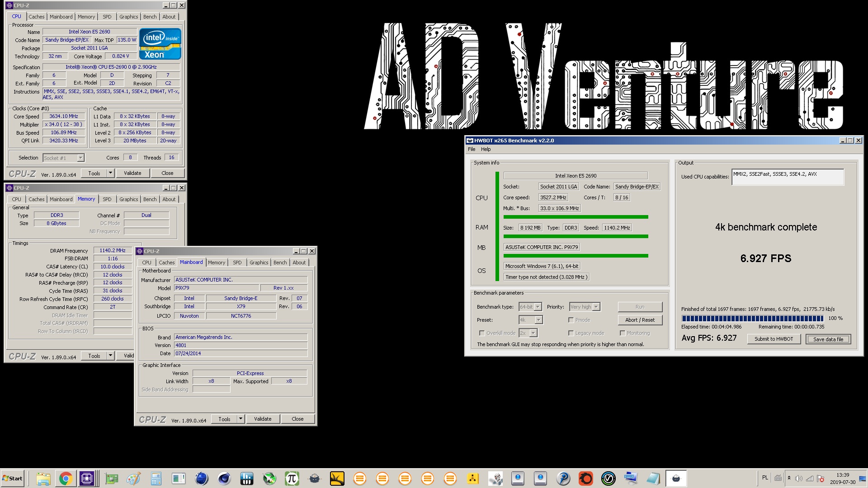Click Save data file button

coord(828,339)
